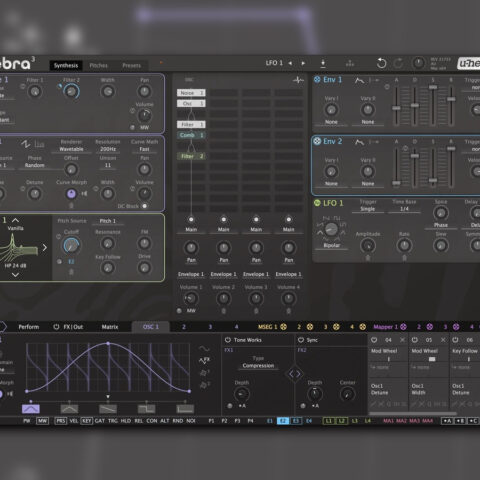480x480 pixels.
Task: Click the diamond swap icon between FX1 and FX2
Action: 295,374
